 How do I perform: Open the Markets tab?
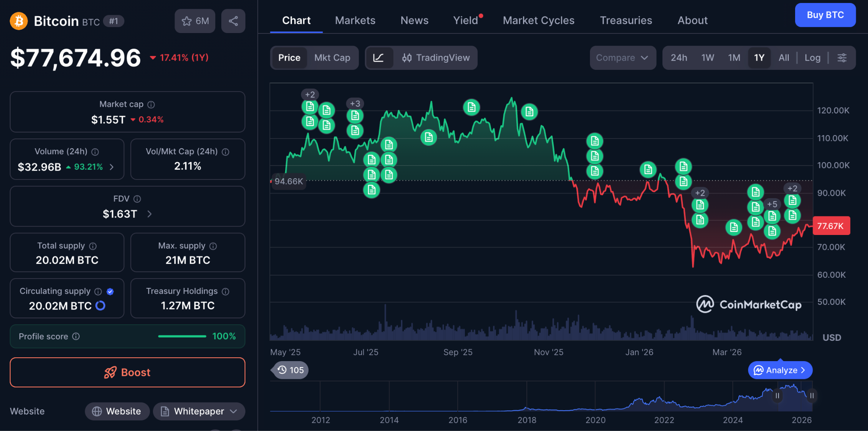(355, 20)
